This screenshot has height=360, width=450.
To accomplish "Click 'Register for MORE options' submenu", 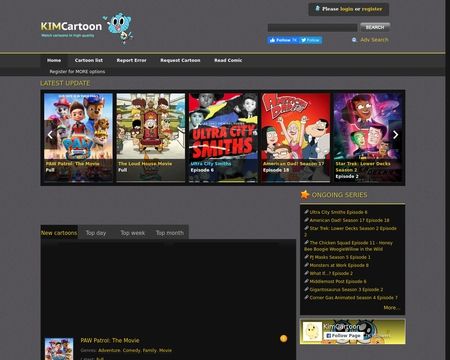I will coord(77,72).
